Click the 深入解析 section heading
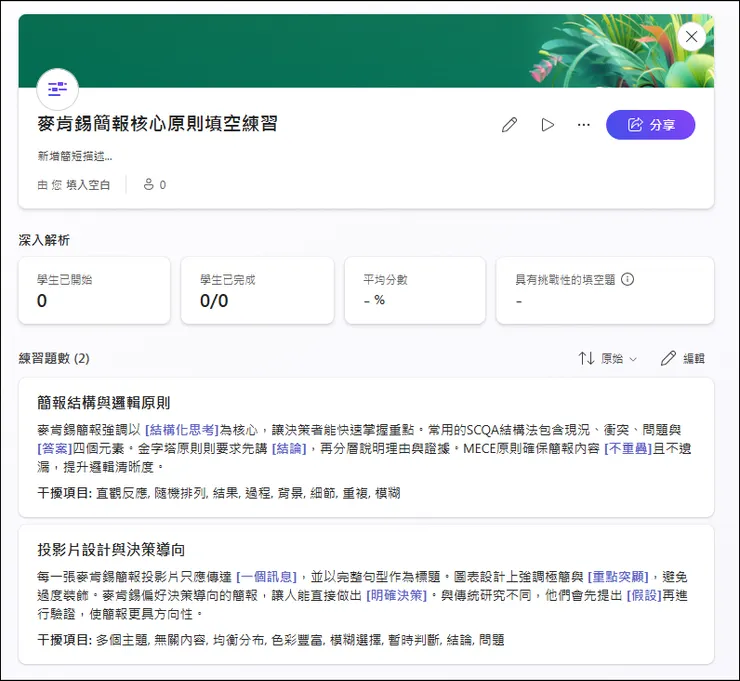Screen dimensions: 740x681 (x=44, y=240)
